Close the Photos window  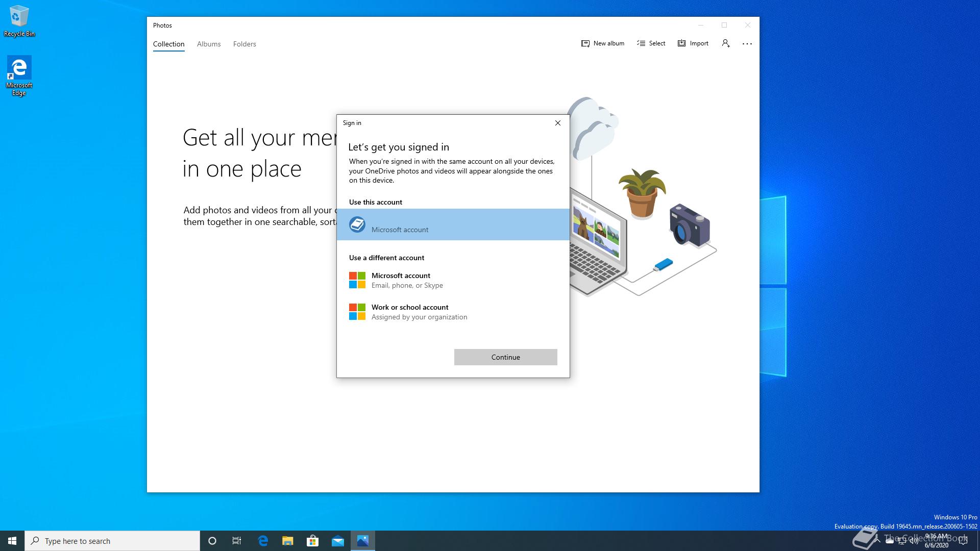748,25
